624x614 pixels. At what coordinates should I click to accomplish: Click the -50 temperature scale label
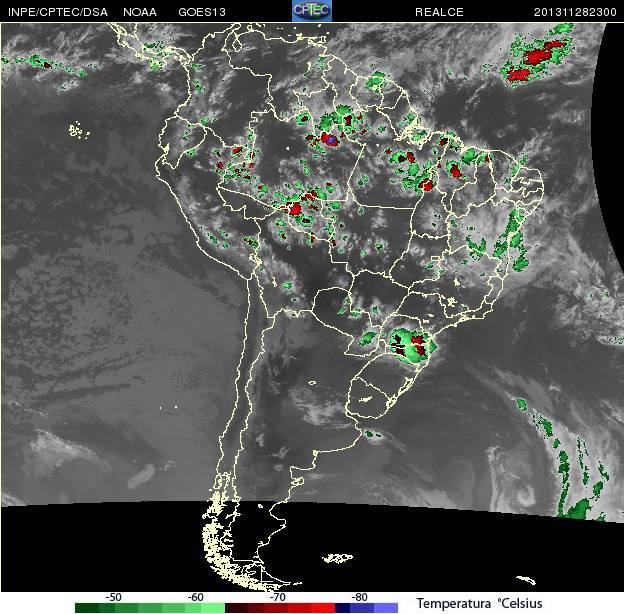point(113,597)
